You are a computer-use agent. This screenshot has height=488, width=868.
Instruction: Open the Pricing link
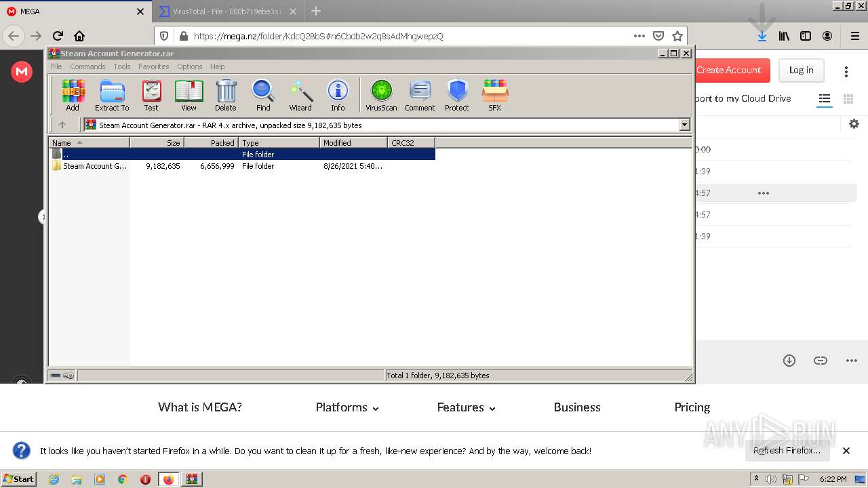pyautogui.click(x=692, y=407)
